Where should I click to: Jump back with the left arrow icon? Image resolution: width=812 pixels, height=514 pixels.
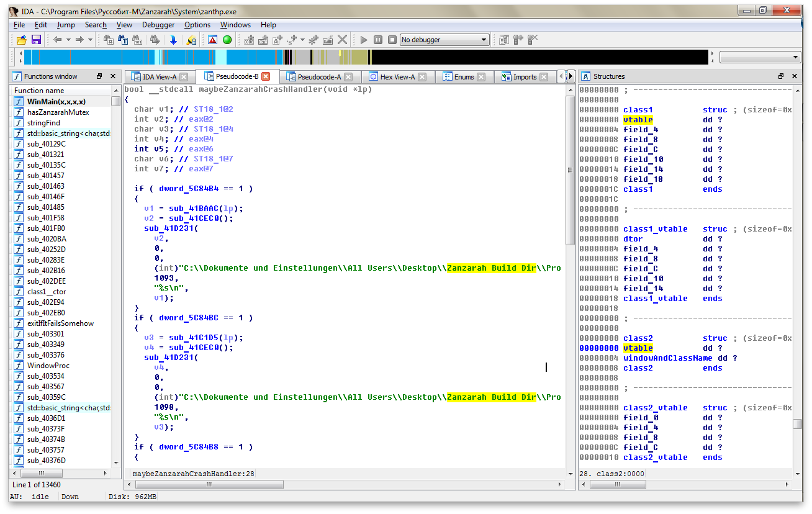coord(57,40)
